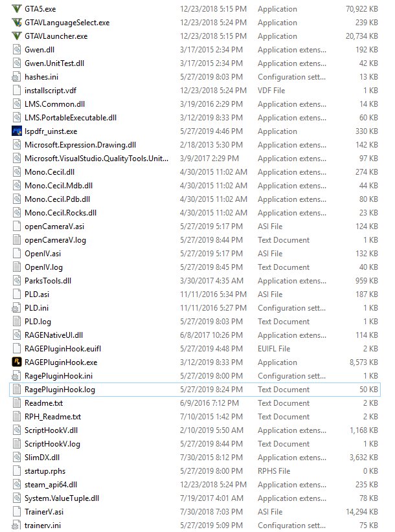Click the trainerv.ini settings icon
The width and height of the screenshot is (395, 532).
[x=16, y=526]
